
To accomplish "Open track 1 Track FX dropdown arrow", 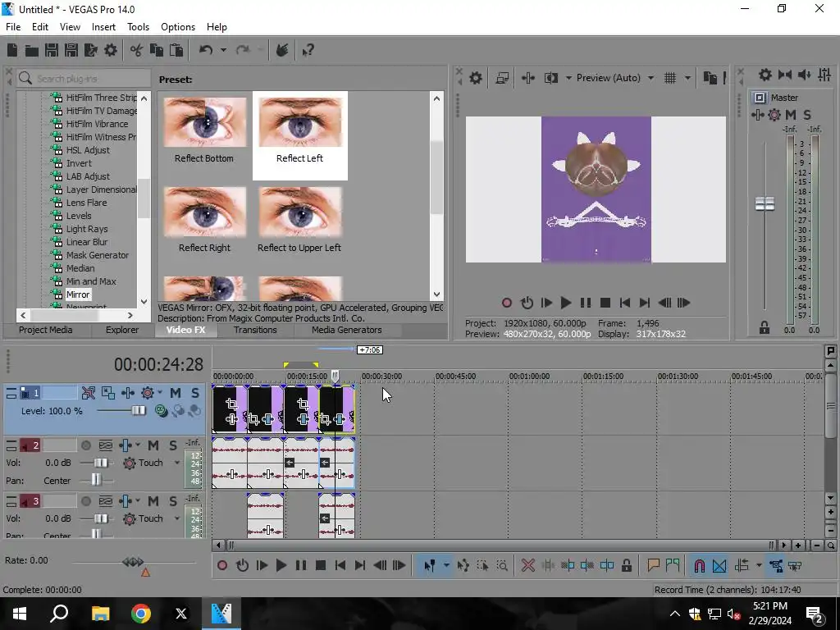I will [160, 393].
